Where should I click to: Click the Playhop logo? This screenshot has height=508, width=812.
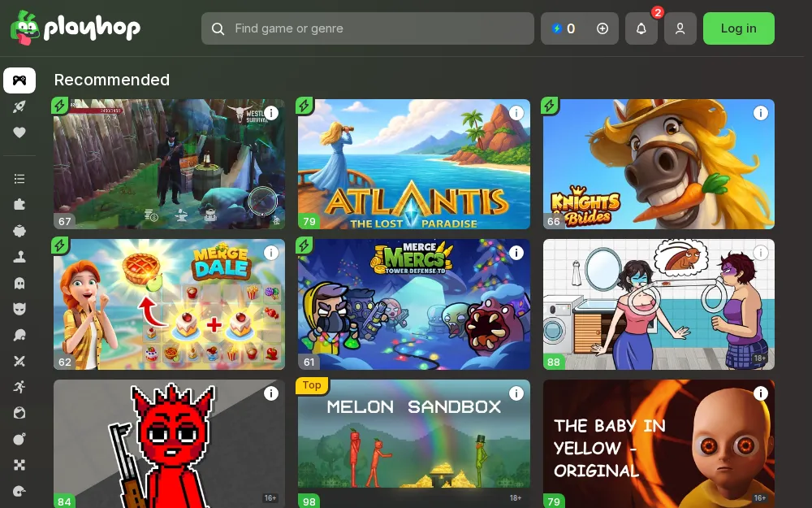tap(76, 28)
